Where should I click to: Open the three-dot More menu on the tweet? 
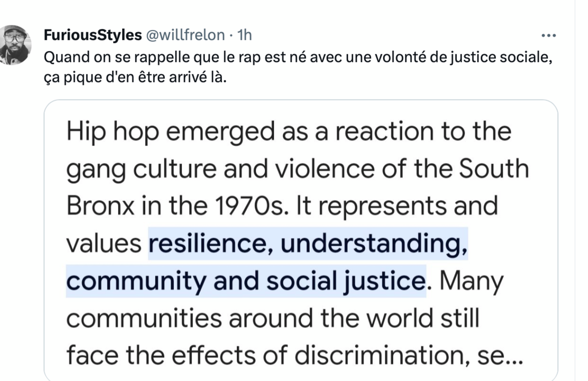click(x=548, y=35)
